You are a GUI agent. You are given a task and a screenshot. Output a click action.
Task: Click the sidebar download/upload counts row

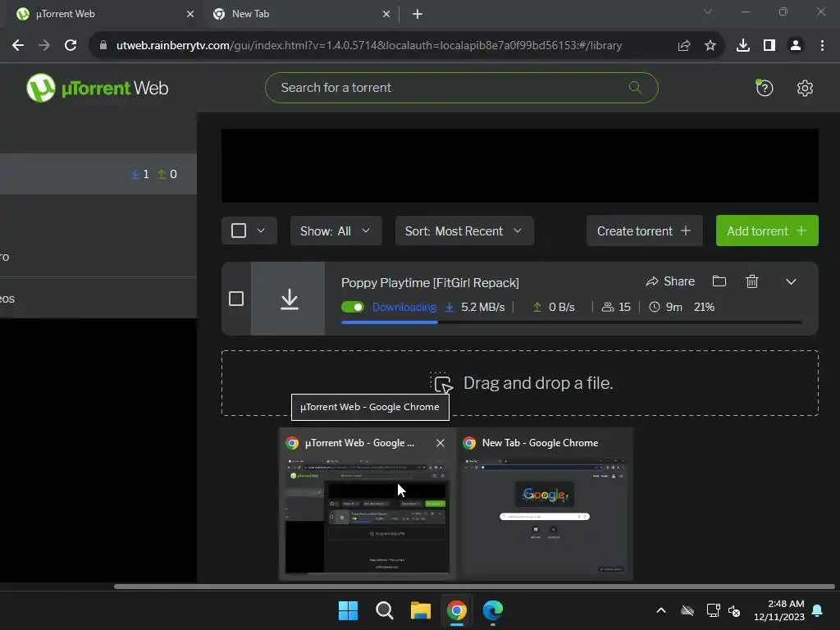pos(98,174)
